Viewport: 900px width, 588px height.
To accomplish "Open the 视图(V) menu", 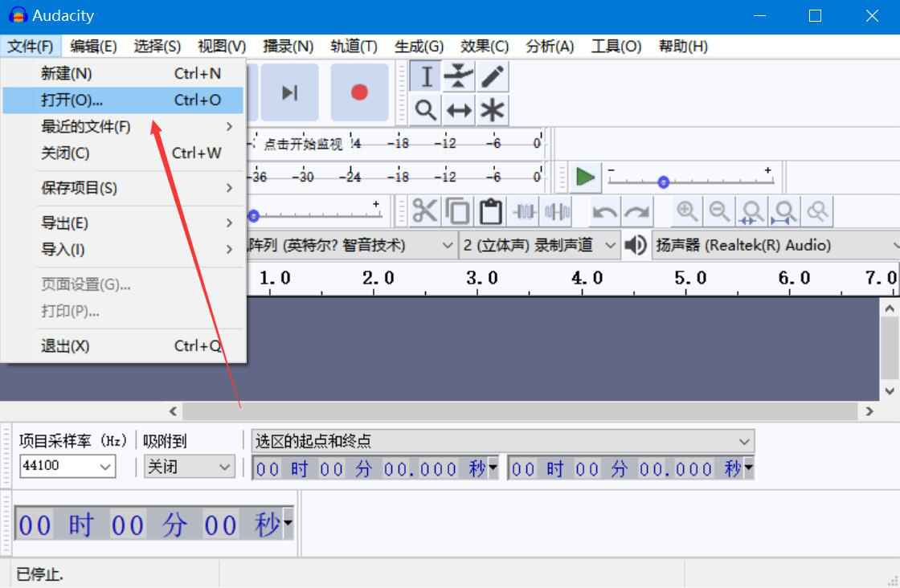I will (x=222, y=46).
